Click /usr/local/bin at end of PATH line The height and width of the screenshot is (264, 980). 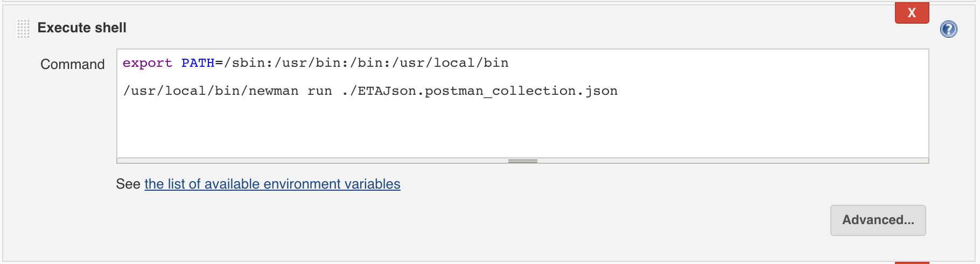pyautogui.click(x=450, y=63)
